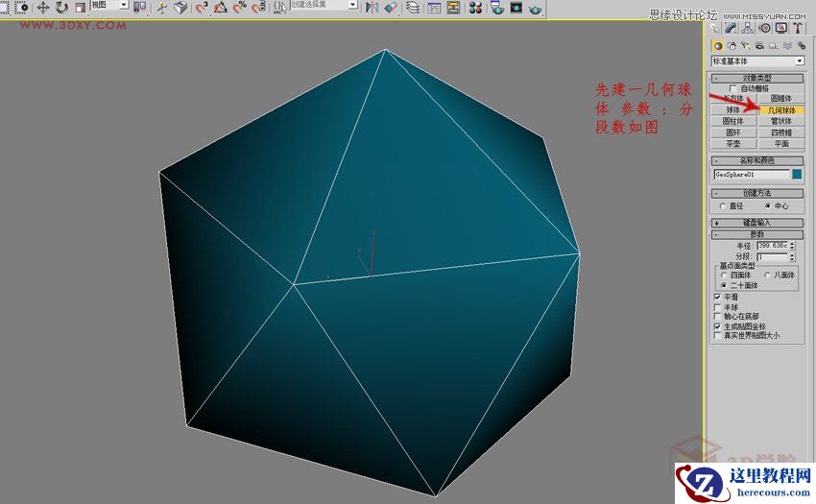Screen dimensions: 816x504
Task: Toggle the 3D Snaps icon
Action: [x=202, y=8]
